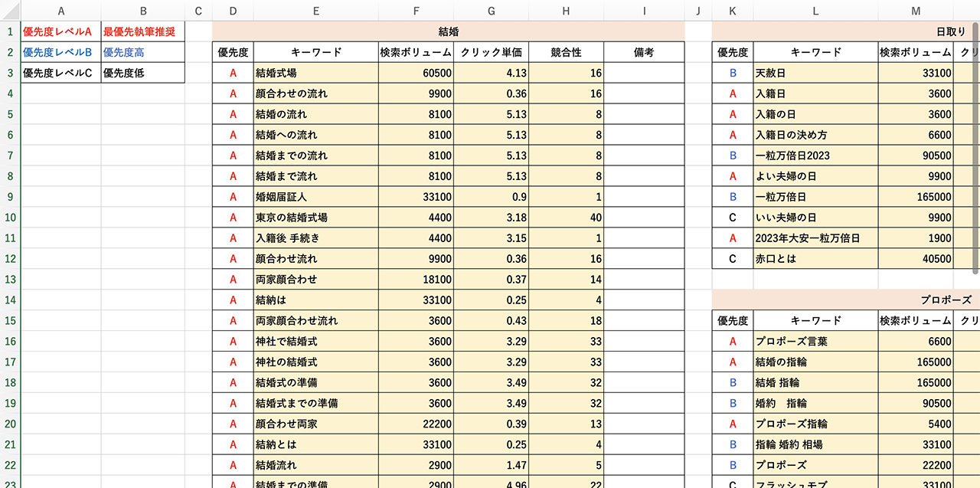Viewport: 980px width, 488px height.
Task: Click keyword cell 結婚式までの準備
Action: pyautogui.click(x=316, y=404)
